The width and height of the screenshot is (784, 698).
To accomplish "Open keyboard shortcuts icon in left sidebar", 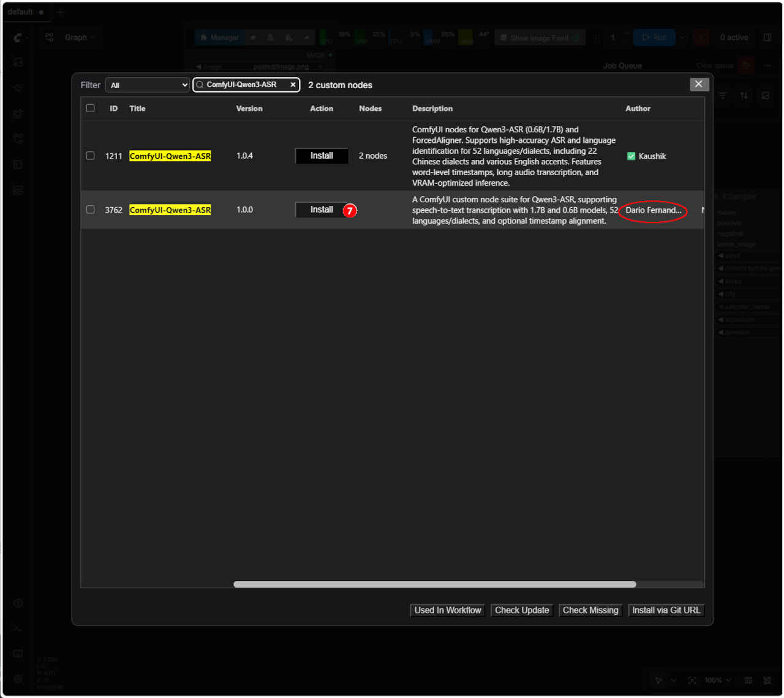I will (18, 654).
